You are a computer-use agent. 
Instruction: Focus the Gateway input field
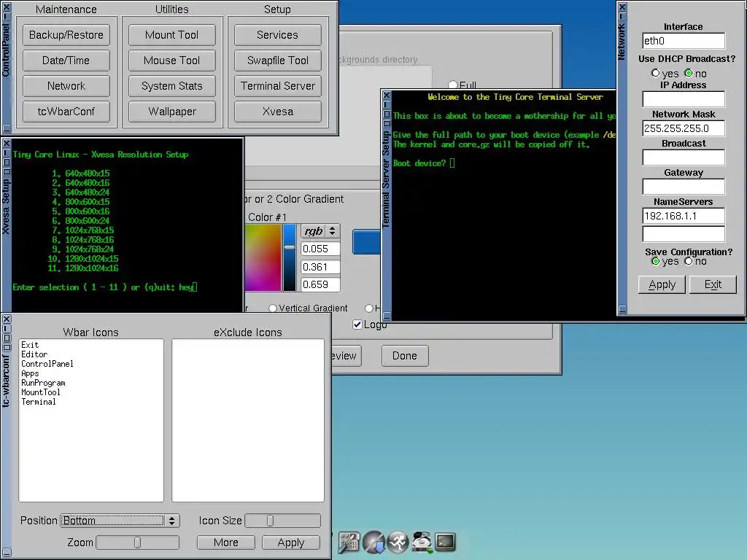[x=684, y=186]
